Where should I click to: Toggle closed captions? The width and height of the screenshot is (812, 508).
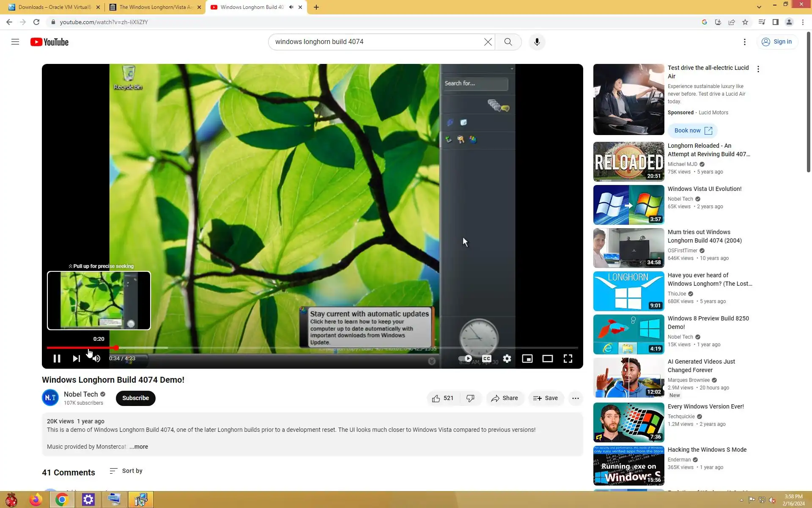[487, 359]
